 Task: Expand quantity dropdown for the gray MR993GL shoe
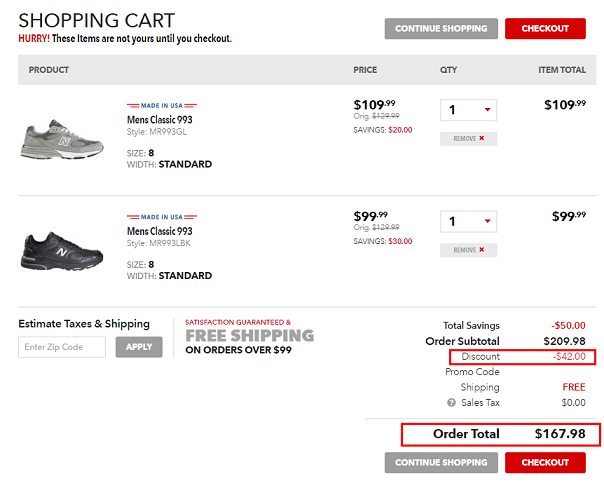[468, 110]
